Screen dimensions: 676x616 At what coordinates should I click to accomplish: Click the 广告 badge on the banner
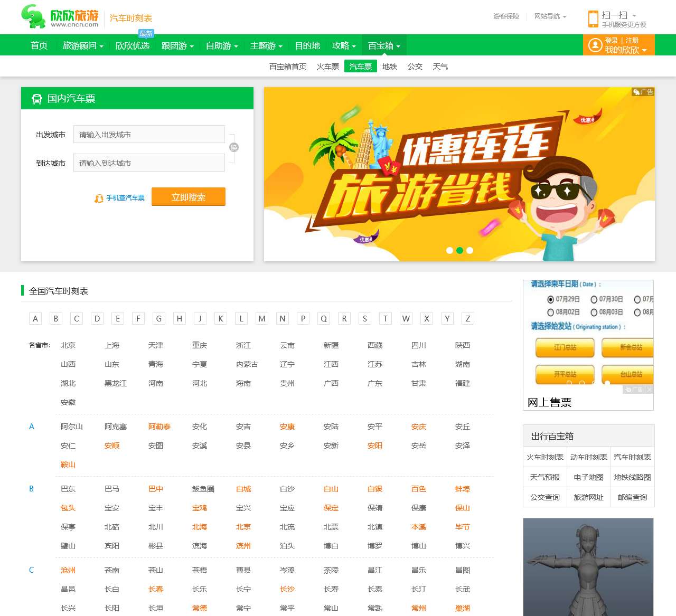(643, 92)
